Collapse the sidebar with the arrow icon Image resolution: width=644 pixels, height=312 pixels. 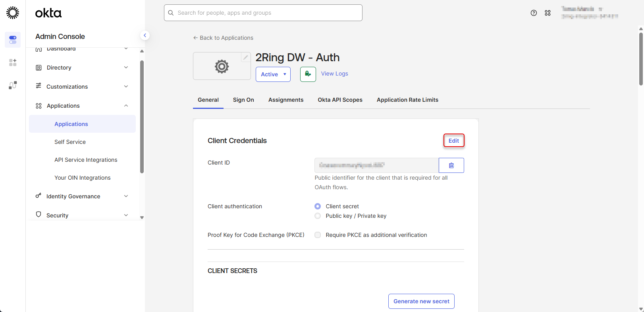click(145, 35)
